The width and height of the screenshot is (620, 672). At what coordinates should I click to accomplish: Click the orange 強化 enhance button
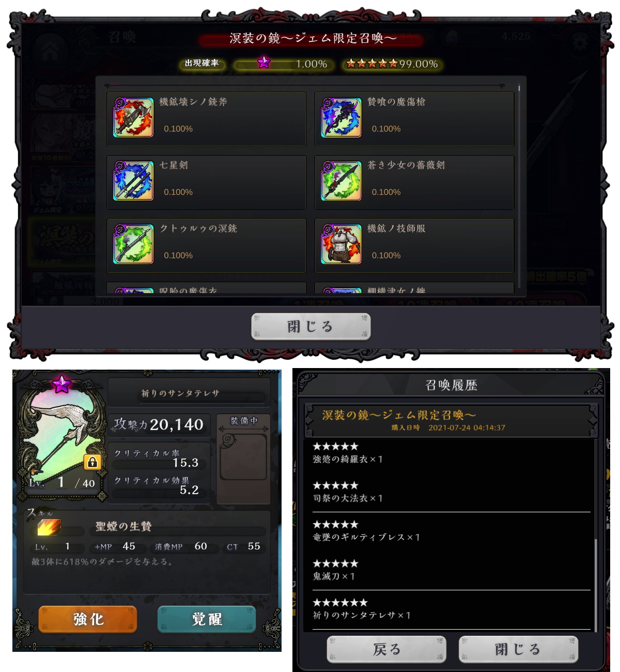click(88, 619)
